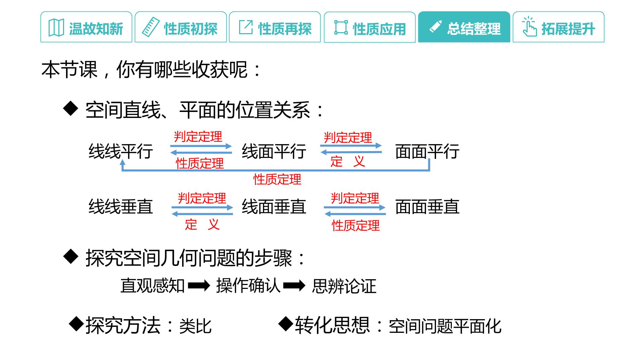
Task: Click the black arrow after 直观感知
Action: (x=199, y=286)
